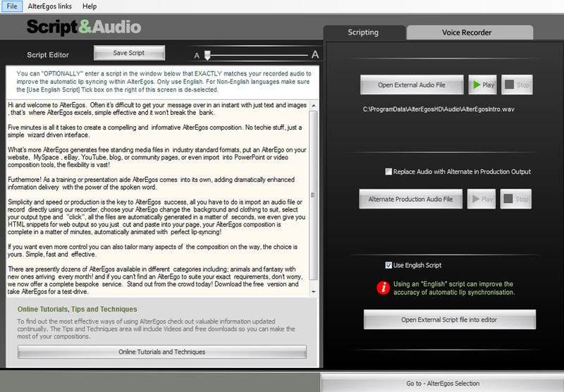Open Online Tutorials and Techniques
Screen dimensions: 564x392
point(162,352)
